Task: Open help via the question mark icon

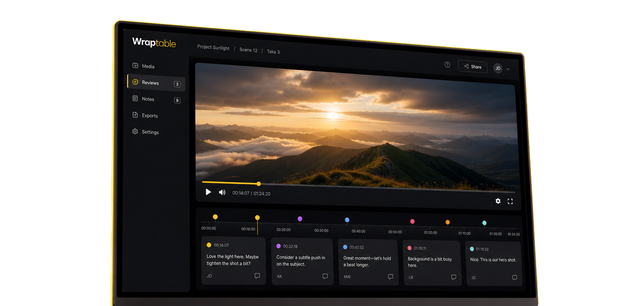Action: pos(447,65)
